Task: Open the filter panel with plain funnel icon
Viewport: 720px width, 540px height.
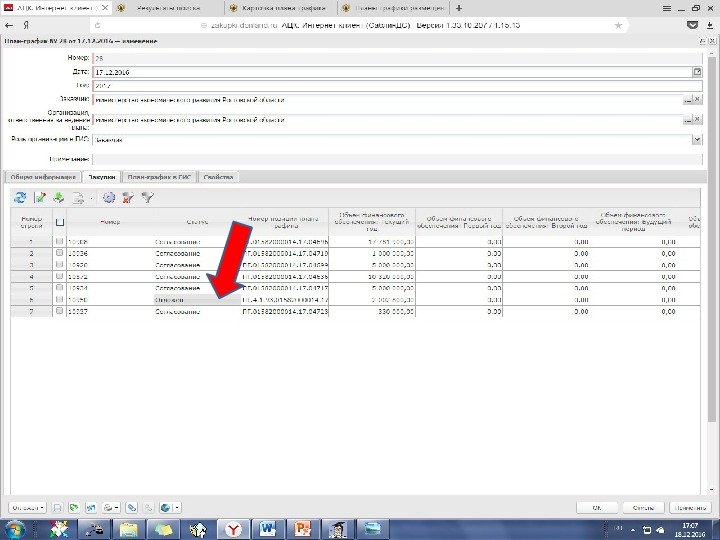Action: click(147, 197)
